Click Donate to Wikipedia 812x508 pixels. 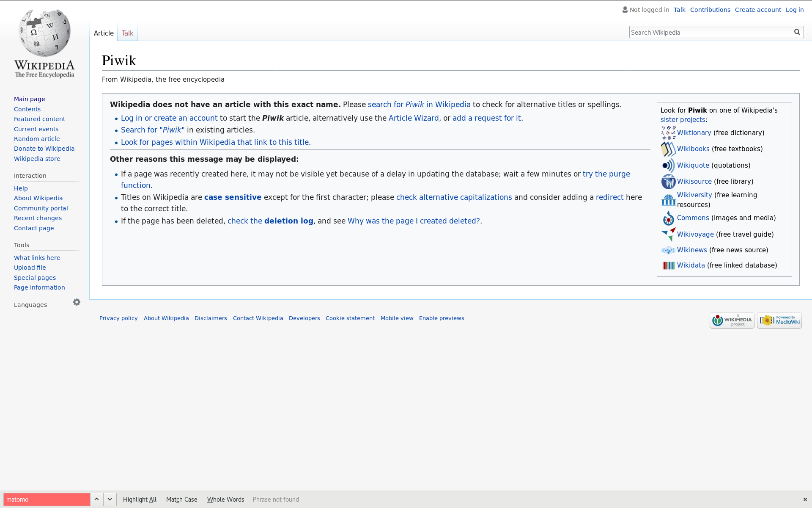click(44, 149)
